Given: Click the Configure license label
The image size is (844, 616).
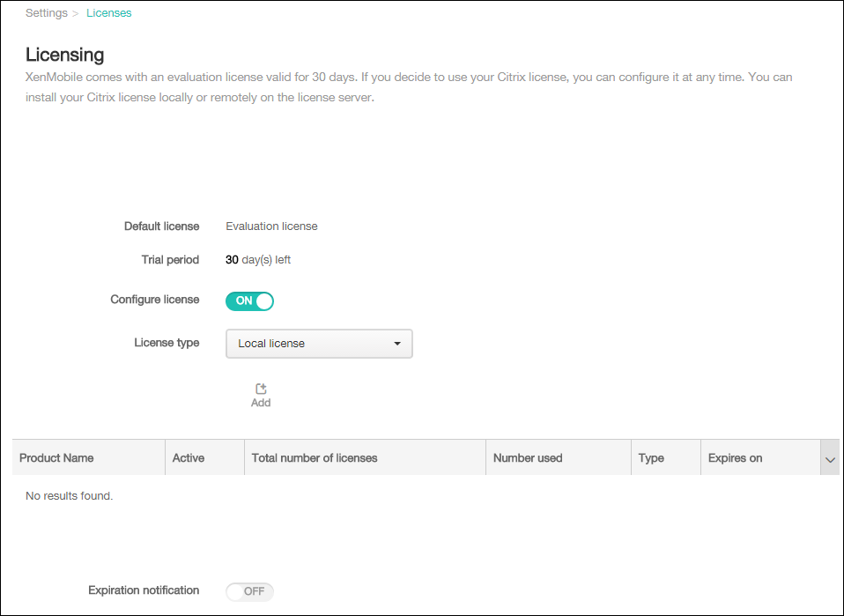Looking at the screenshot, I should pos(155,300).
